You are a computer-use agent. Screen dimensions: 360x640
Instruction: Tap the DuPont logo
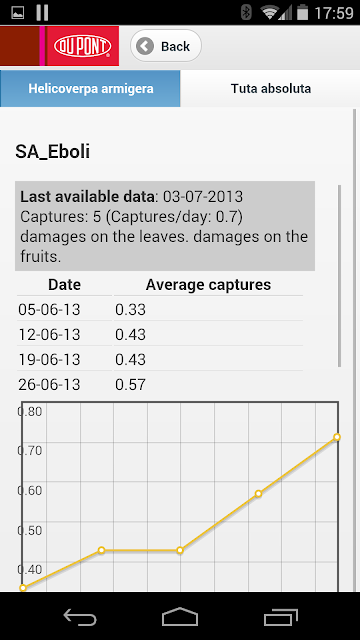83,46
